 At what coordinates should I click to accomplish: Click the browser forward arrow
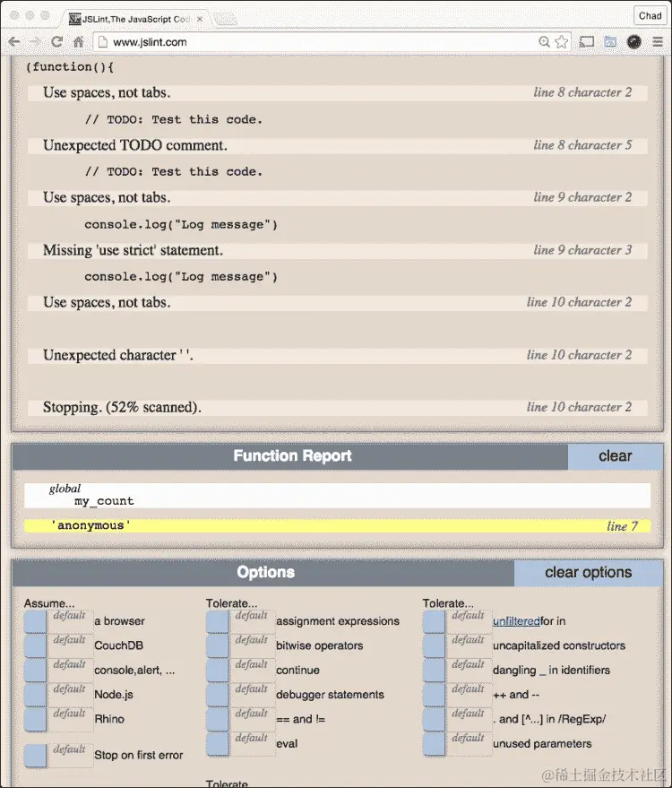35,42
